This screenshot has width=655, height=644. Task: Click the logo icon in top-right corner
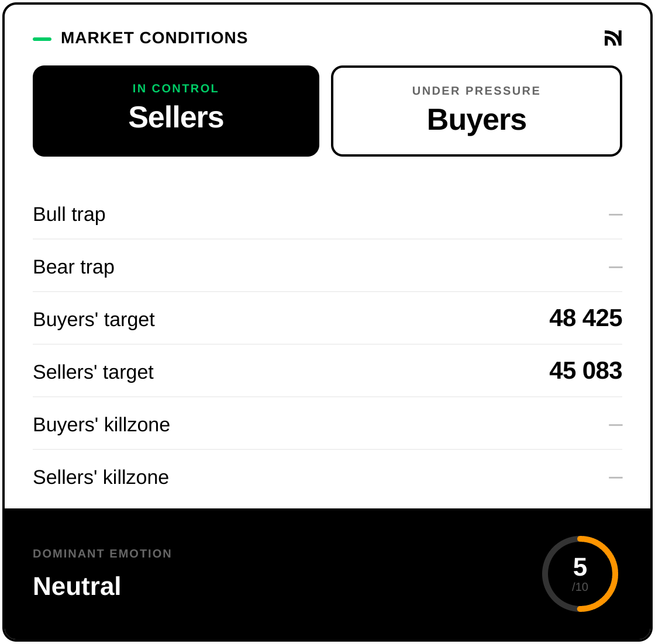613,38
